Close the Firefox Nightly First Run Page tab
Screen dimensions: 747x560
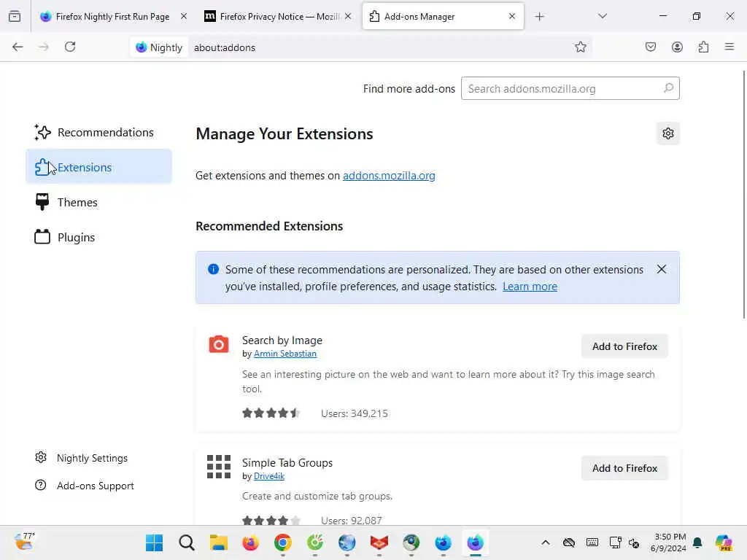[183, 16]
